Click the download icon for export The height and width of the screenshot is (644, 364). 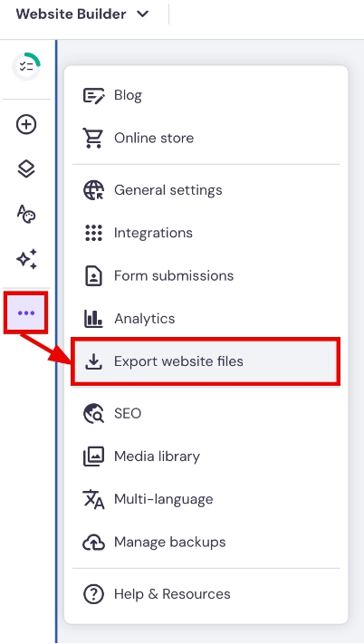pos(93,361)
